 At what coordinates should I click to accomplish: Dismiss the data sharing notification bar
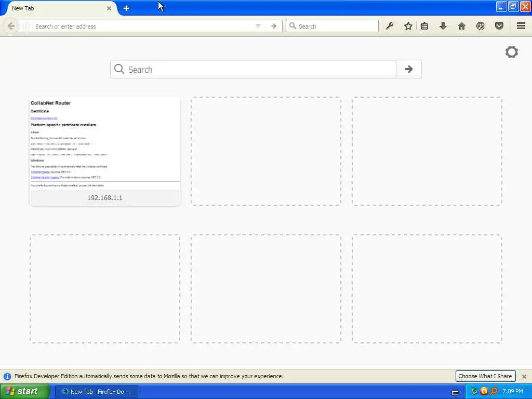click(x=524, y=376)
